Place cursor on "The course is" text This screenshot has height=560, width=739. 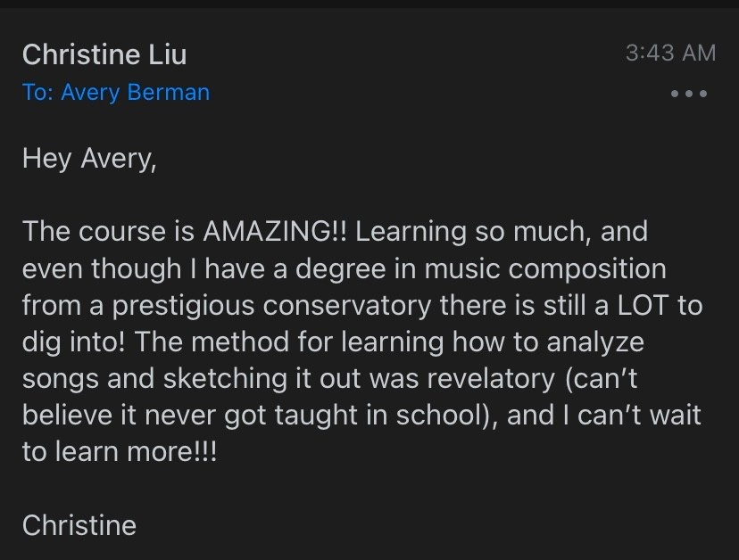108,231
